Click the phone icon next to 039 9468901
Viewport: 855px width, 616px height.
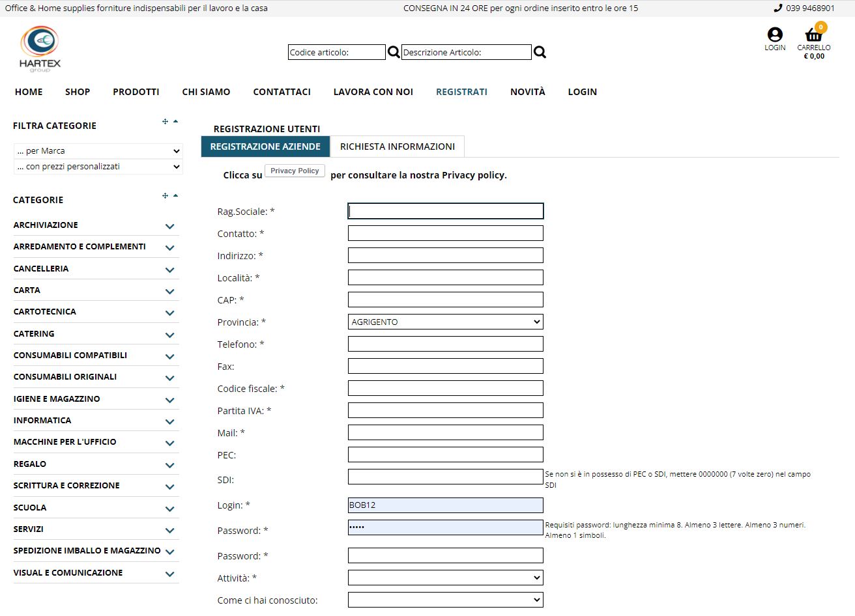777,8
